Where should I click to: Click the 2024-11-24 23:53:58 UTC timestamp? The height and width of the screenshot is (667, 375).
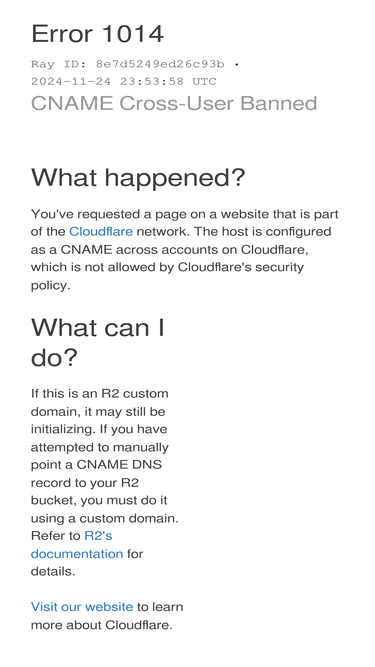[124, 81]
